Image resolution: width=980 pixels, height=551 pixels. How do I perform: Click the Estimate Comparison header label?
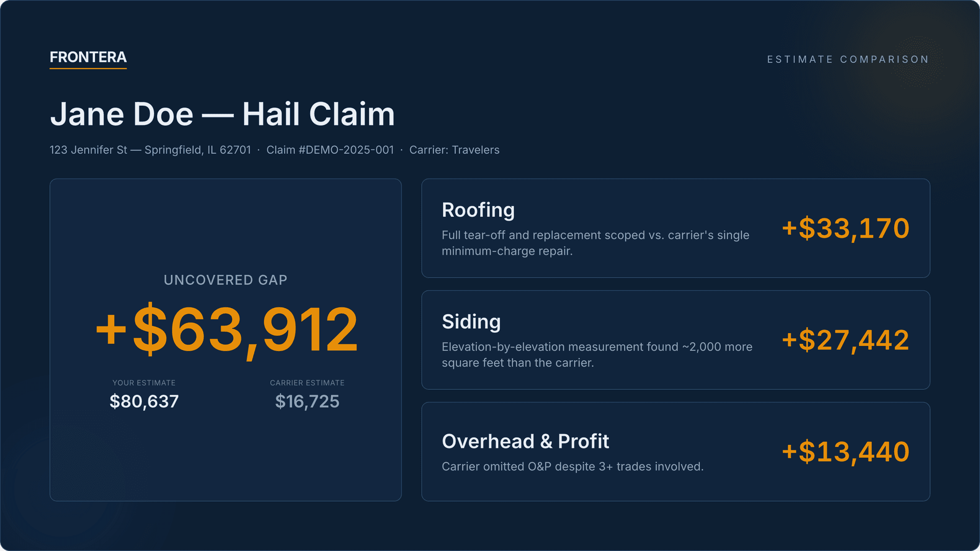point(847,60)
